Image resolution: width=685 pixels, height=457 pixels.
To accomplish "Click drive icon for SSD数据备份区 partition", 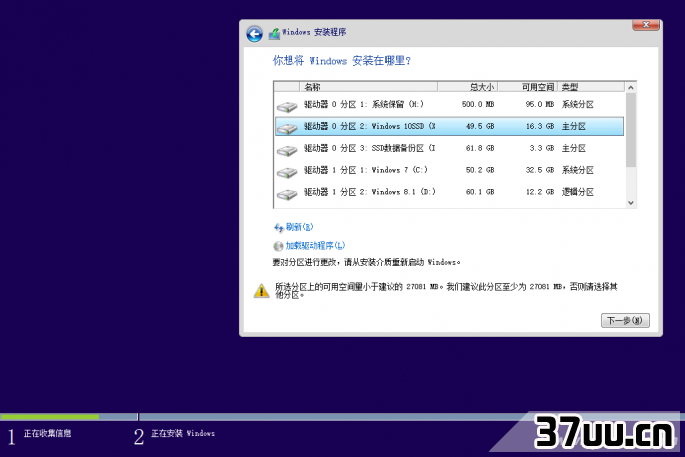I will [287, 150].
